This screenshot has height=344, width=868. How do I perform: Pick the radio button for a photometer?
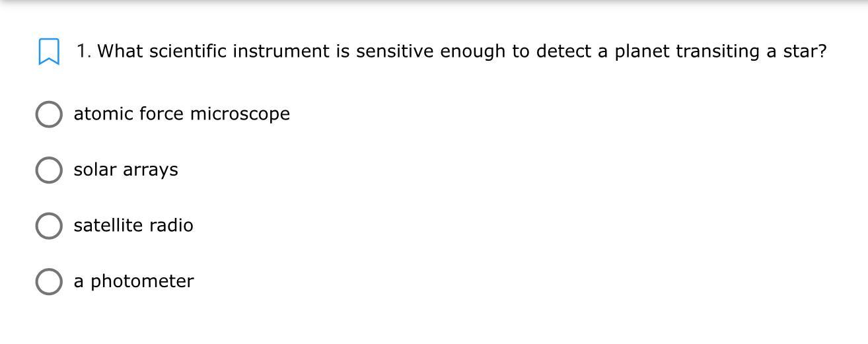pyautogui.click(x=49, y=281)
